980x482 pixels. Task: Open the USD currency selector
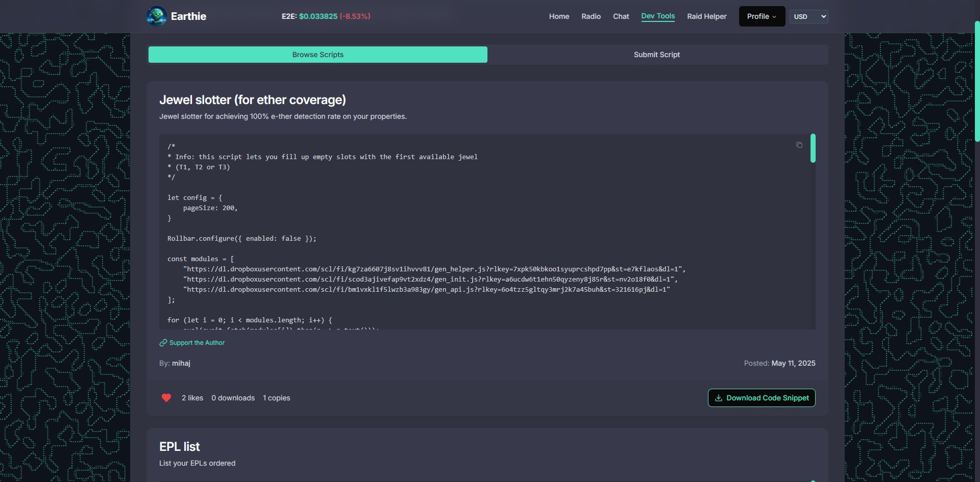pyautogui.click(x=808, y=16)
